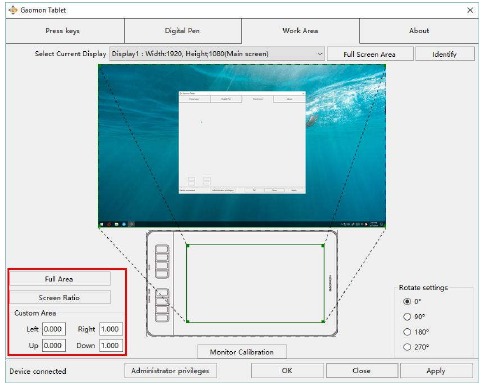Click the Right custom area field
This screenshot has height=385, width=486.
coord(111,329)
